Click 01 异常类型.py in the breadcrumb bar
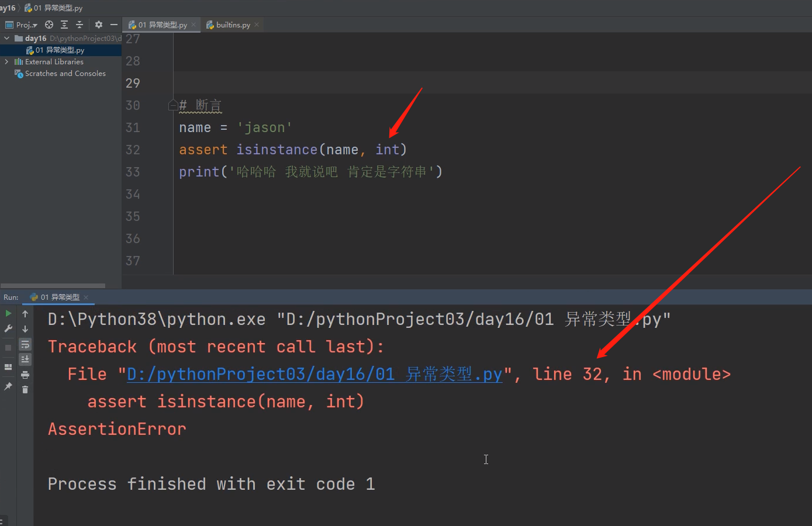The image size is (812, 526). pos(54,8)
